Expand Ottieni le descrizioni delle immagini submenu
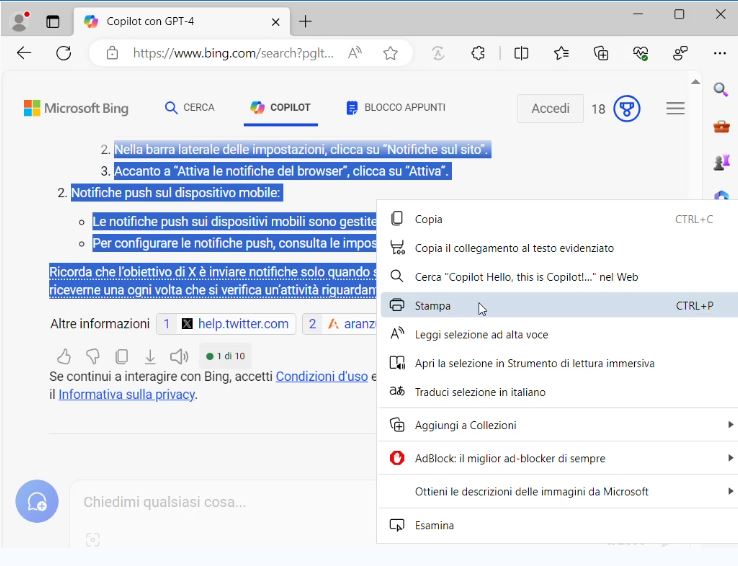Screen dimensions: 738x566 [x=557, y=492]
